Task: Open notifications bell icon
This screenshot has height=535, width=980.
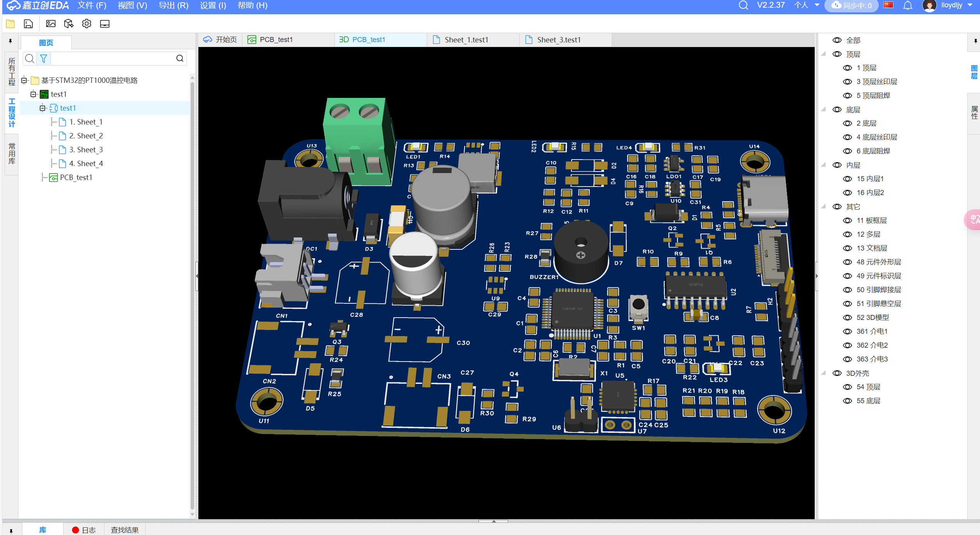Action: pyautogui.click(x=908, y=5)
